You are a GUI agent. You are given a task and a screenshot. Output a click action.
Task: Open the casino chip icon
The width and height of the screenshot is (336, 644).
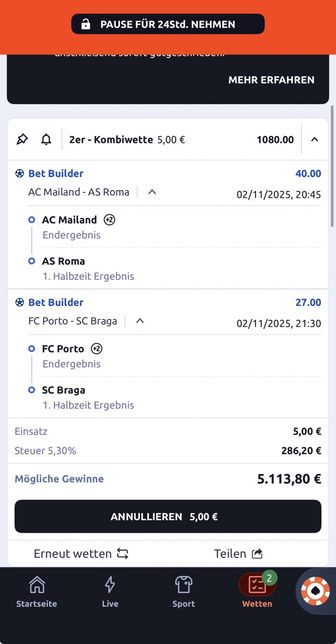315,591
